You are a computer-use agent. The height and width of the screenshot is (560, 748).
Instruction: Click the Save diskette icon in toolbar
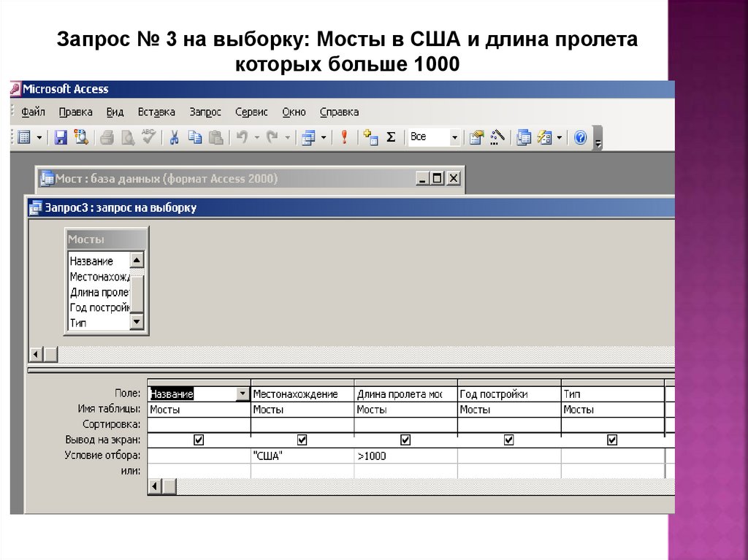click(x=61, y=137)
